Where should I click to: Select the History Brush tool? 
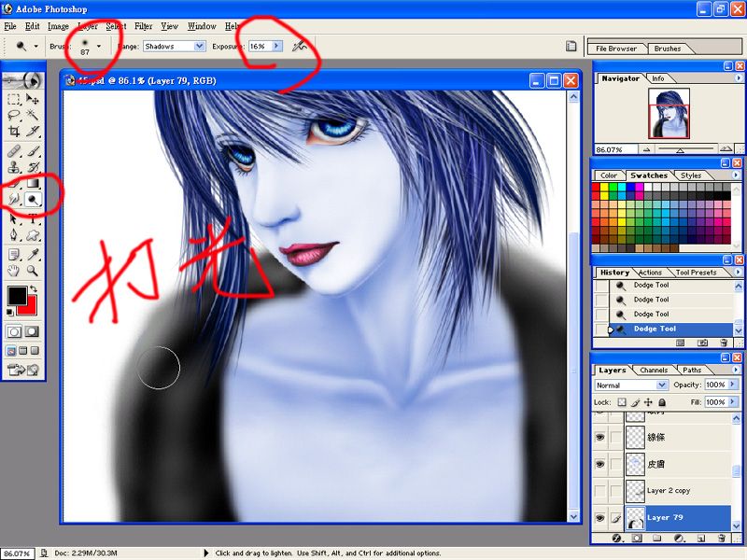(x=33, y=167)
